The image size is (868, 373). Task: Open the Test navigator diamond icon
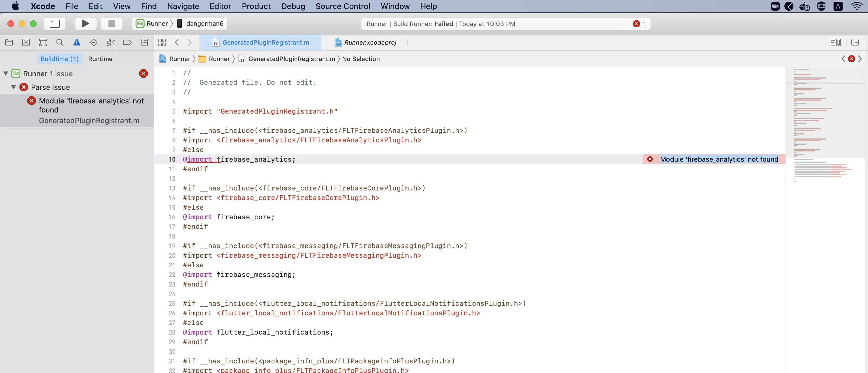[94, 42]
